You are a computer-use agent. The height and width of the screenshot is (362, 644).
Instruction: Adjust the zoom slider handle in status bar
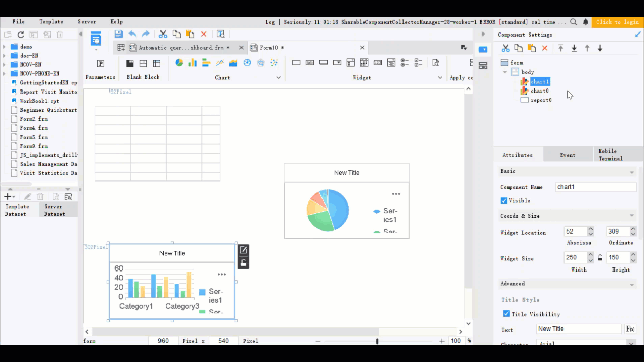tap(377, 341)
